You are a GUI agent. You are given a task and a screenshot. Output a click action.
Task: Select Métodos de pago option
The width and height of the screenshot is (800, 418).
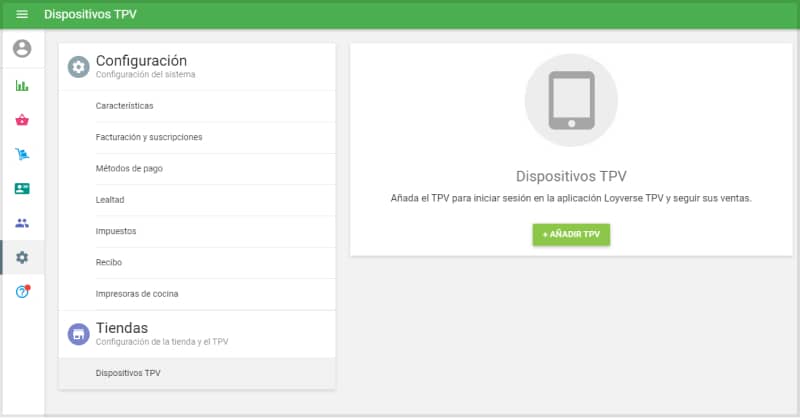tap(129, 168)
